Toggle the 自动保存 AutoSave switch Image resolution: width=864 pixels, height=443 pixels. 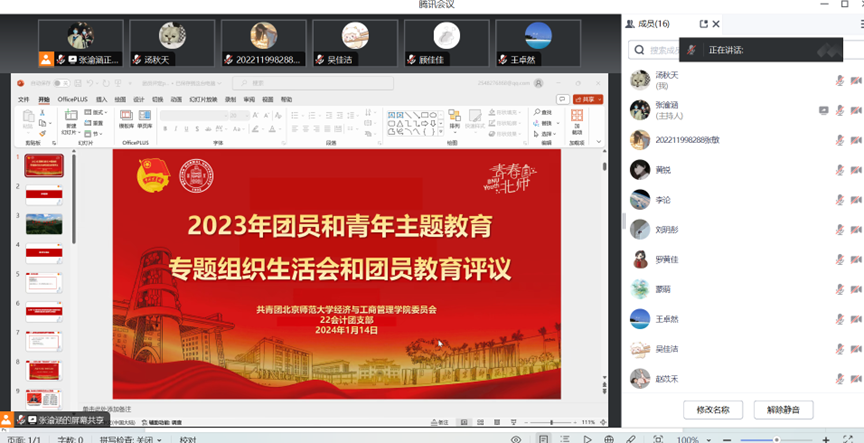(x=63, y=83)
